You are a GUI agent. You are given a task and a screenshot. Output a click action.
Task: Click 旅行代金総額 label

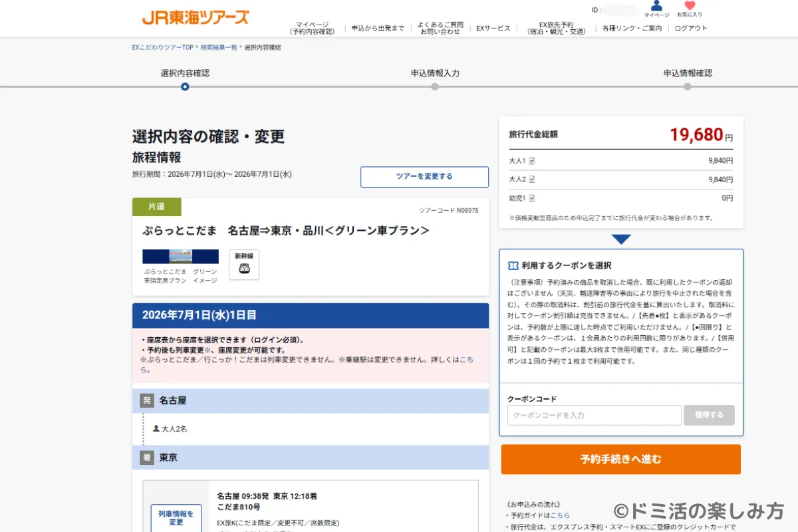click(x=533, y=134)
